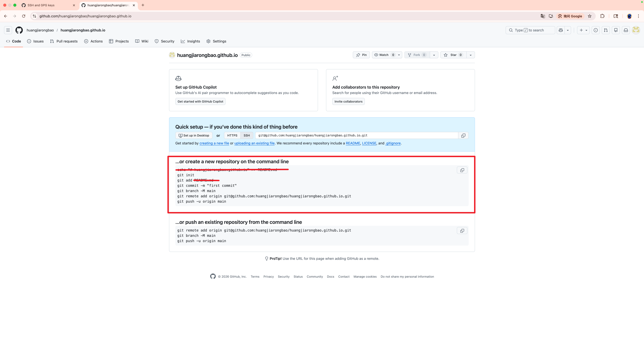Open the Issues icon in top header

coord(596,30)
